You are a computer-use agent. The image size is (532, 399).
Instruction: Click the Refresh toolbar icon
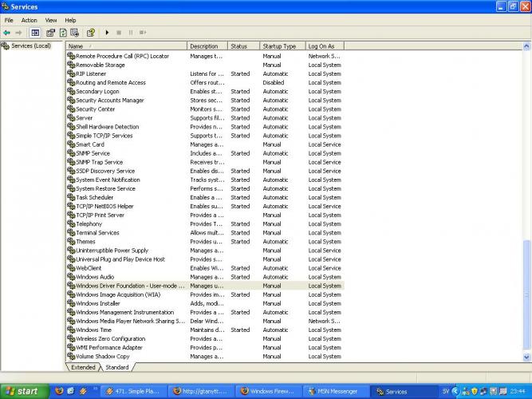pyautogui.click(x=62, y=33)
